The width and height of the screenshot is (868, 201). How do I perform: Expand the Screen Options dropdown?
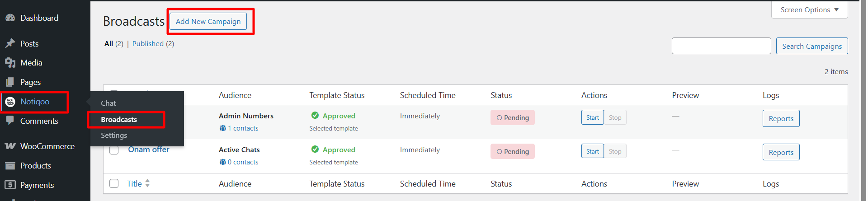(x=809, y=10)
